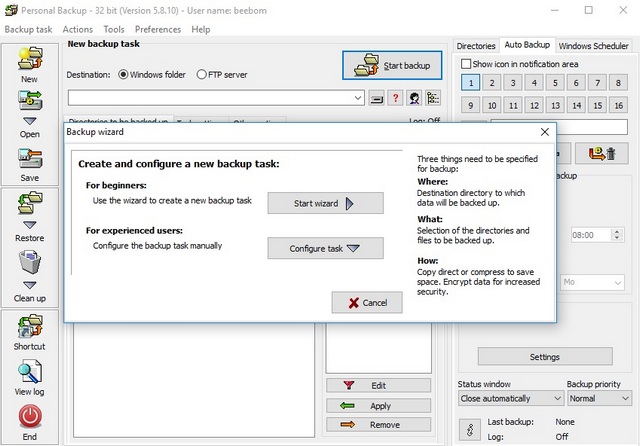Select the FTP server destination option
Image resolution: width=640 pixels, height=446 pixels.
click(x=222, y=75)
